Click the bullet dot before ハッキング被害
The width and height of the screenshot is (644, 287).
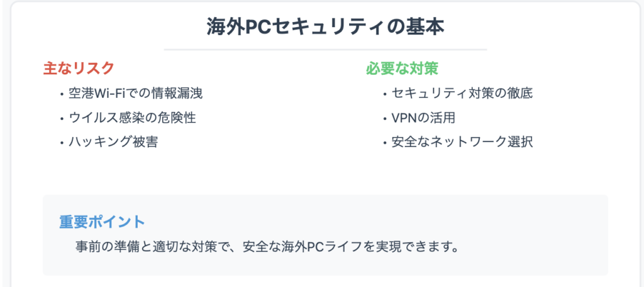(62, 143)
